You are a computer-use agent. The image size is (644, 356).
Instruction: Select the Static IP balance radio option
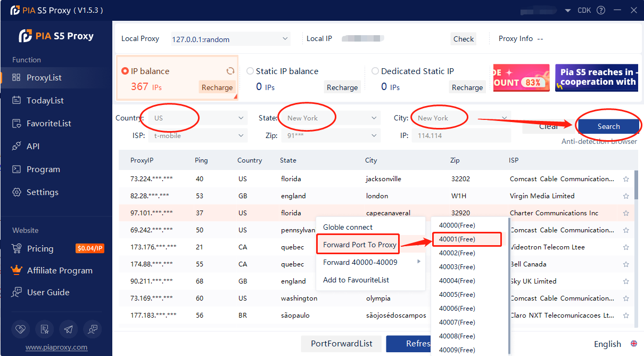250,71
